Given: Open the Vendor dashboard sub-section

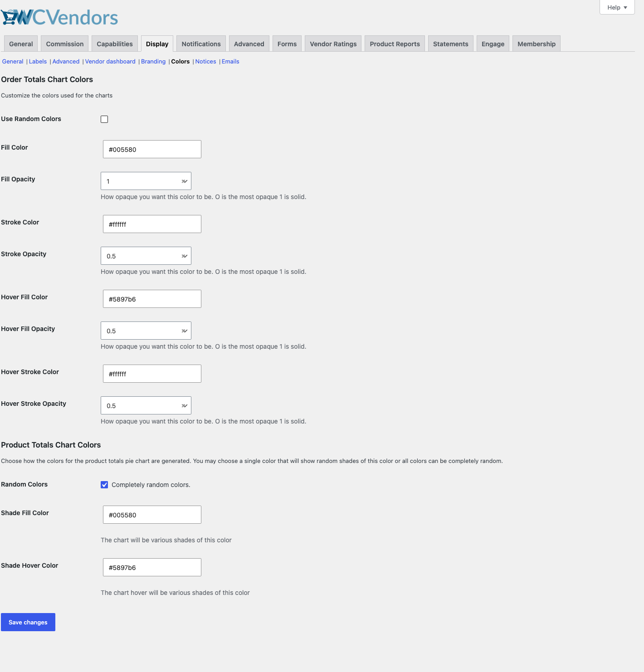Looking at the screenshot, I should pos(110,62).
